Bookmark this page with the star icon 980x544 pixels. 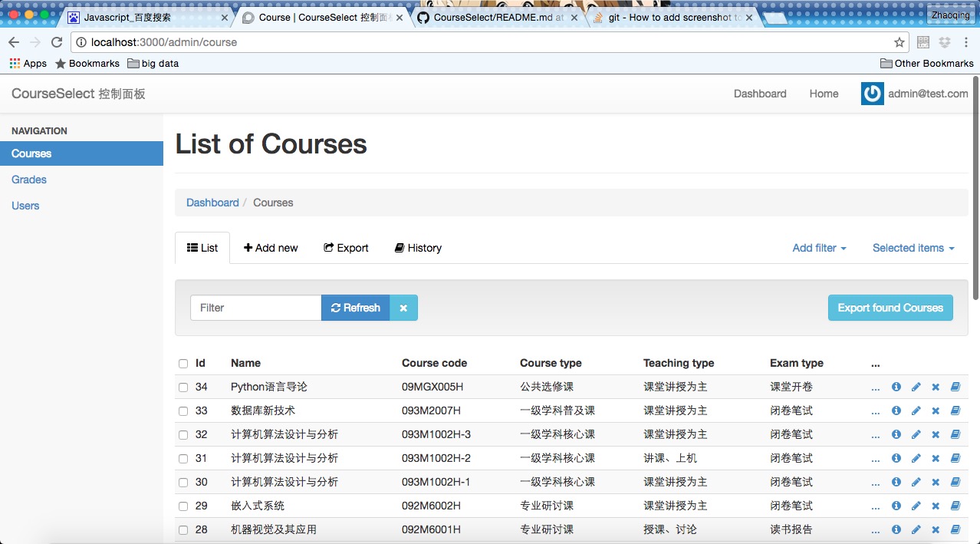[899, 42]
